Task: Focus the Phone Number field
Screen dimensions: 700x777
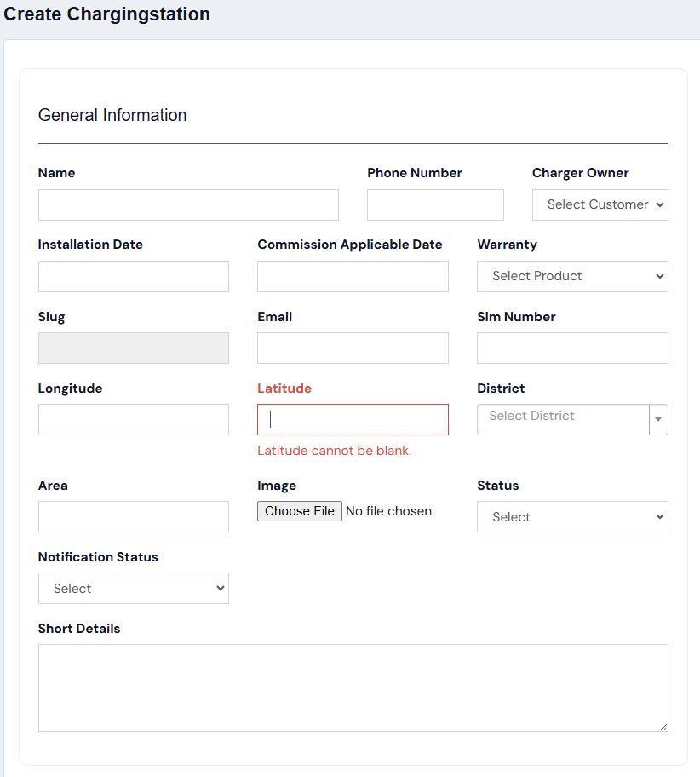Action: 435,204
